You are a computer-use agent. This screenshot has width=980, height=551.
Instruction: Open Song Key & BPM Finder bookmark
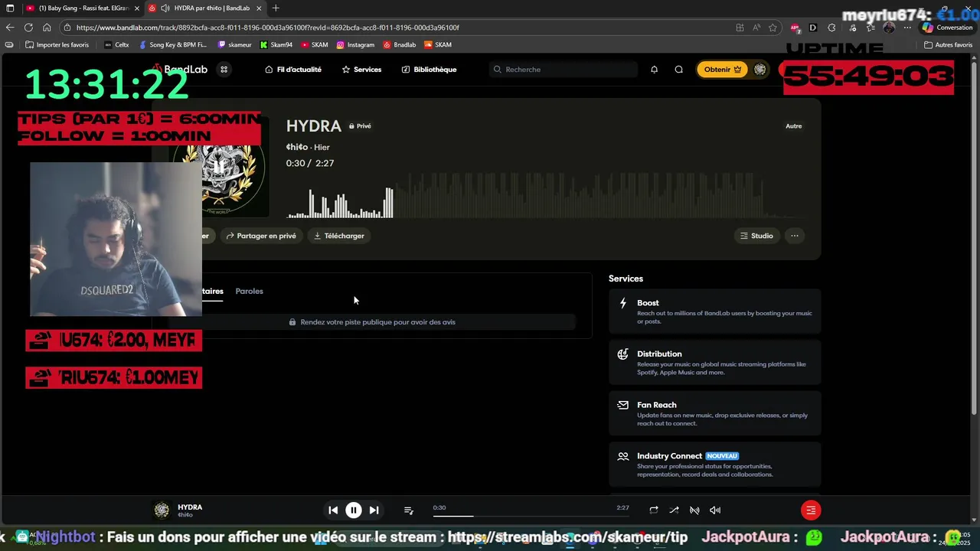coord(172,45)
